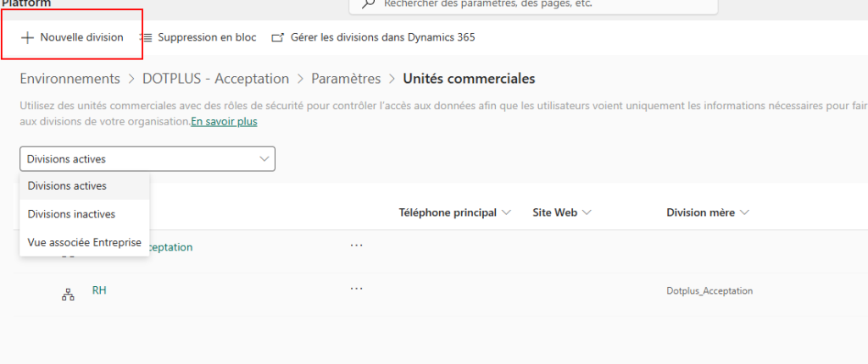Open the ellipsis menu for the RH row

pos(356,289)
